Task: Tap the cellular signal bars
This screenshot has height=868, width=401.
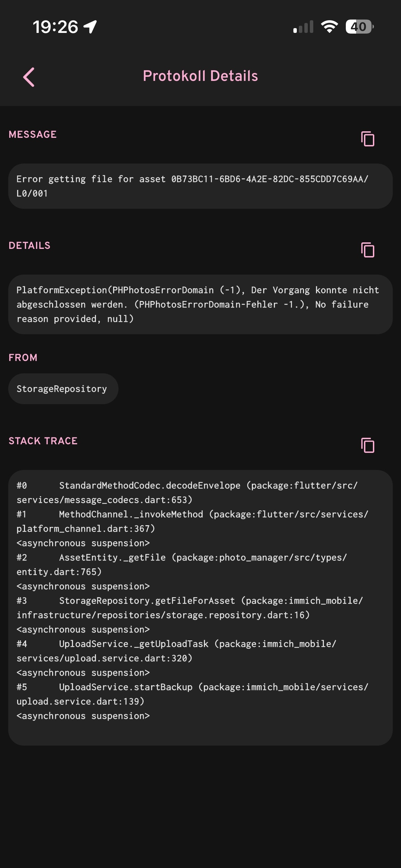Action: click(303, 27)
